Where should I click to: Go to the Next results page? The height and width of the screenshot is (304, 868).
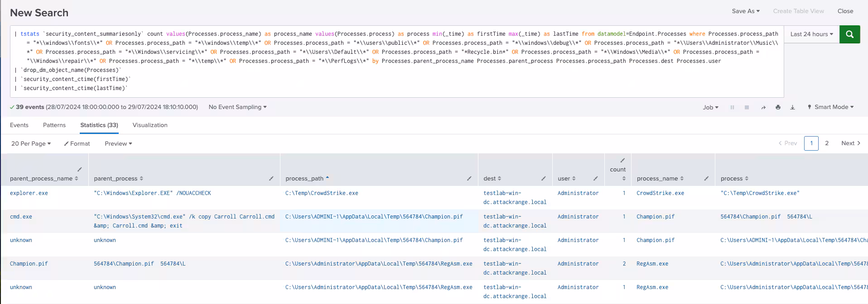point(850,143)
